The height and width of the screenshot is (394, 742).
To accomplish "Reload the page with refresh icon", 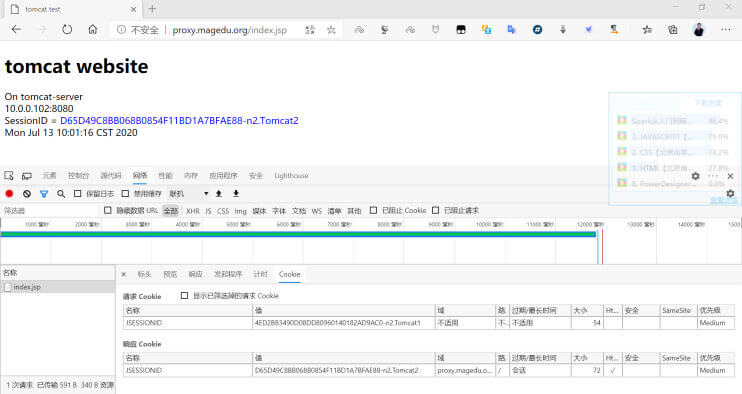I will click(67, 29).
